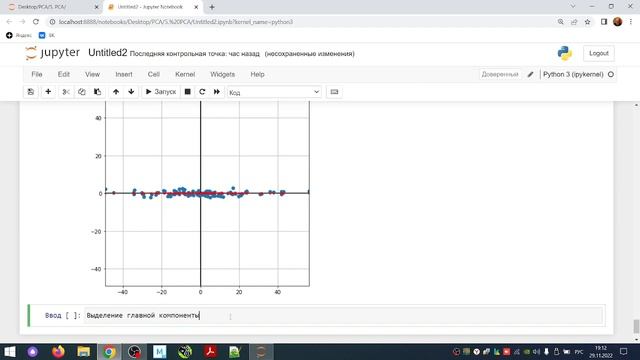Interrupt the kernel with the stop icon
Viewport: 640px width, 360px height.
(x=187, y=92)
